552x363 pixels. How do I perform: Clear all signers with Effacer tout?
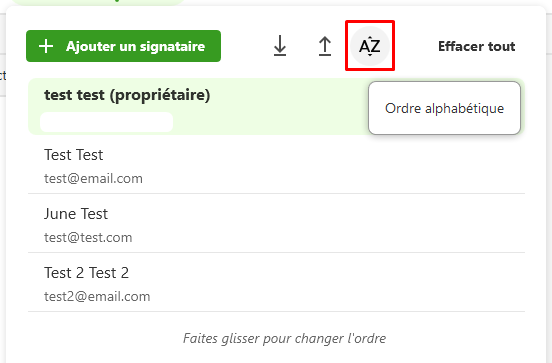click(476, 46)
